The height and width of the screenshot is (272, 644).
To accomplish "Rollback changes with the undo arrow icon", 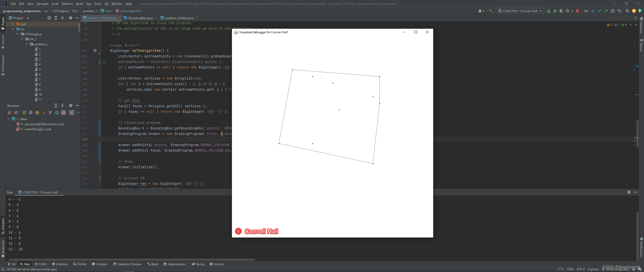I will [619, 11].
